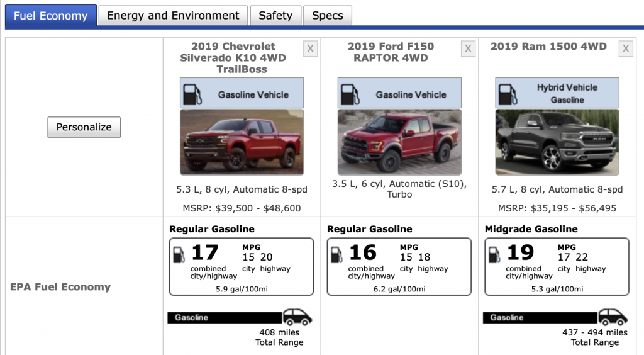Screen dimensions: 644x355
Task: Click the pump icon beside Ram 19 MPG
Action: 494,255
